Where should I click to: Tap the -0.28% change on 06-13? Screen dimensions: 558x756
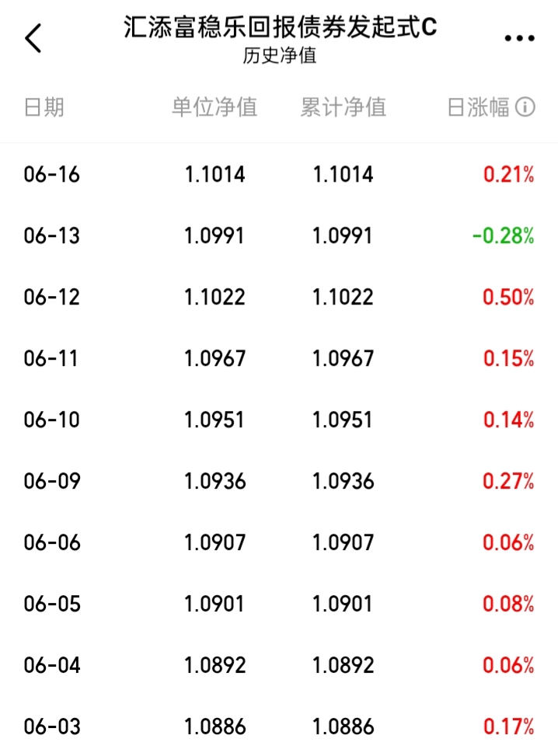pos(503,235)
